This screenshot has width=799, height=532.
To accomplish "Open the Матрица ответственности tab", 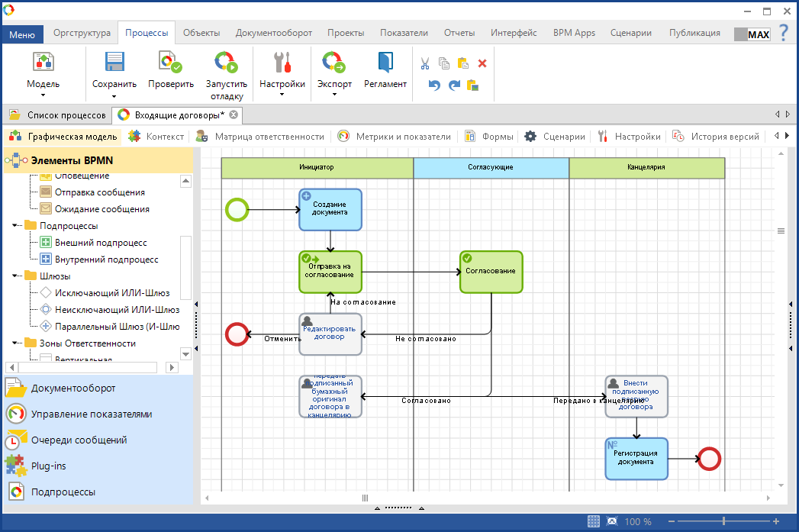I will [x=269, y=137].
